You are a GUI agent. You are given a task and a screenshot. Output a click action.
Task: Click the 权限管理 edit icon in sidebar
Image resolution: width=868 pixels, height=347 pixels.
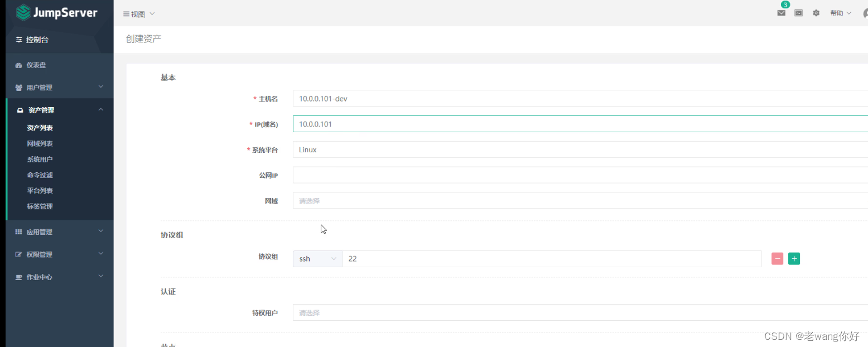(x=20, y=254)
